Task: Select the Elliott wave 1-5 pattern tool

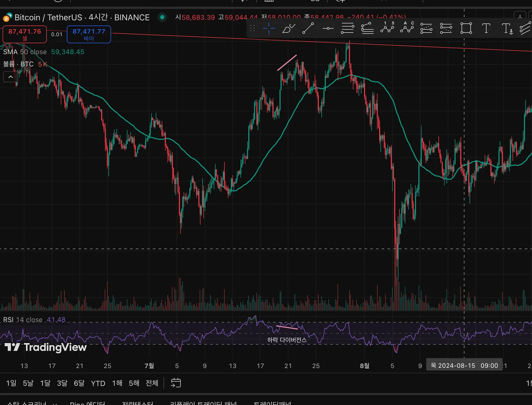Action: pos(387,27)
